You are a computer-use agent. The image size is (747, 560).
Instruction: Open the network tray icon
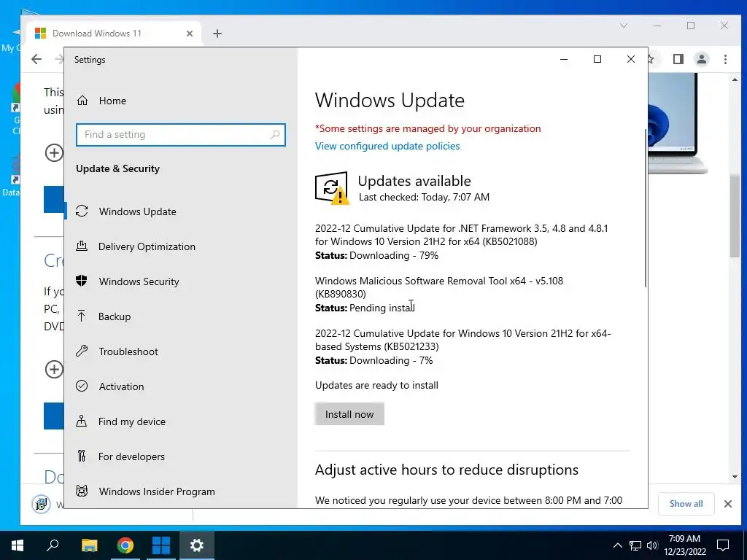pyautogui.click(x=635, y=545)
